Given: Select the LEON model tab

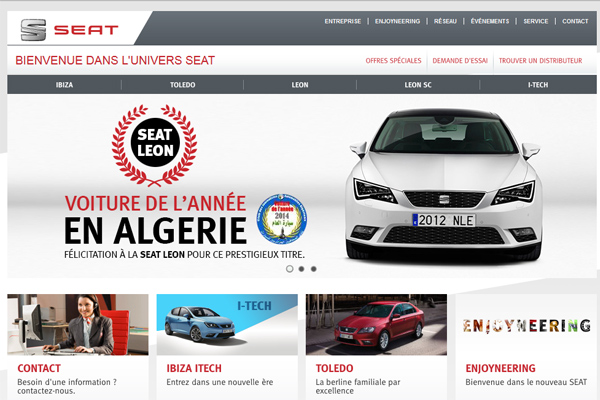Looking at the screenshot, I should pyautogui.click(x=300, y=85).
